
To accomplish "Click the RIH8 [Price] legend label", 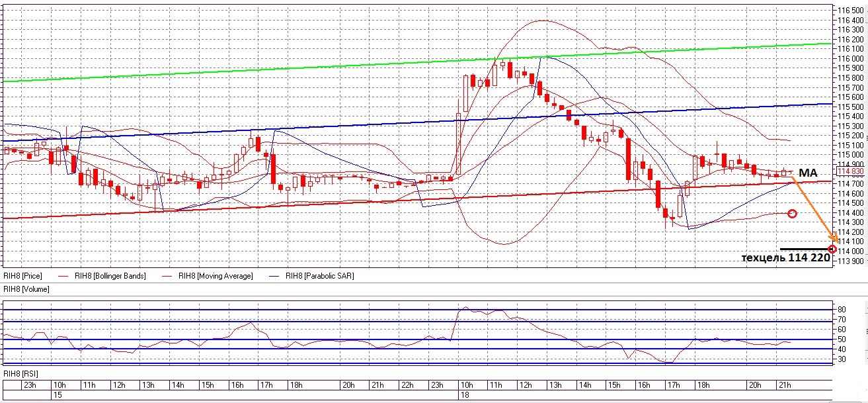I will point(22,276).
